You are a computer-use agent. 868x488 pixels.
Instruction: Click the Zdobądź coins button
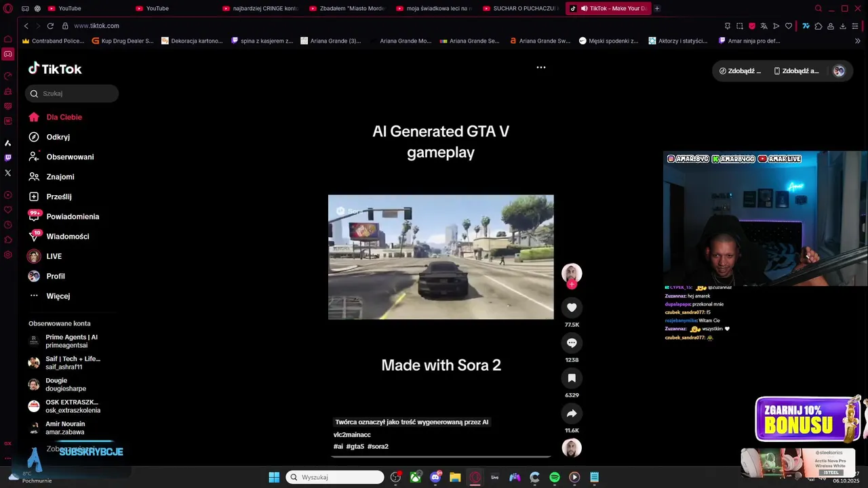pos(740,70)
